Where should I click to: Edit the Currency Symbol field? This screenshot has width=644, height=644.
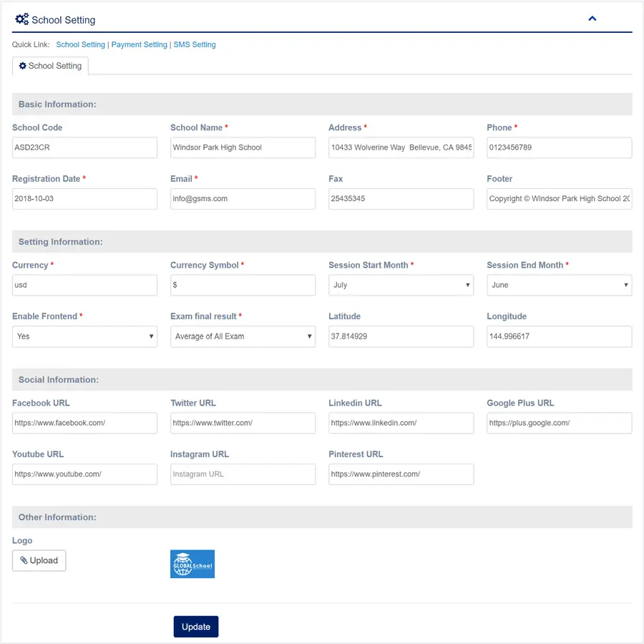point(243,285)
